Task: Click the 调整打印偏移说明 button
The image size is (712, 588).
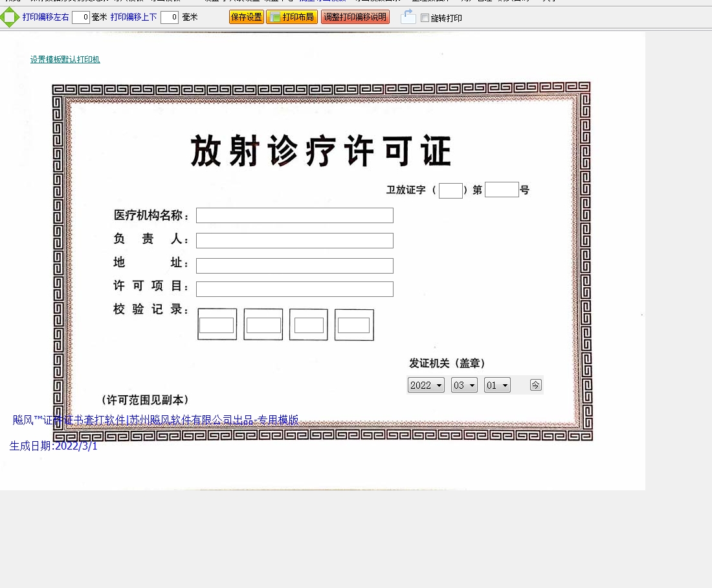Action: point(355,17)
